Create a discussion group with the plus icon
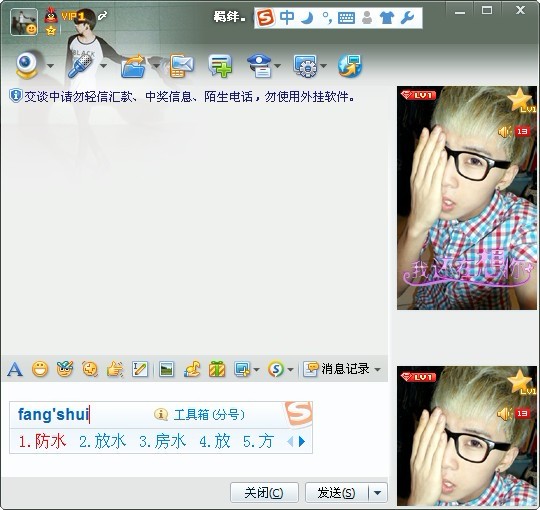The height and width of the screenshot is (510, 540). (x=220, y=66)
